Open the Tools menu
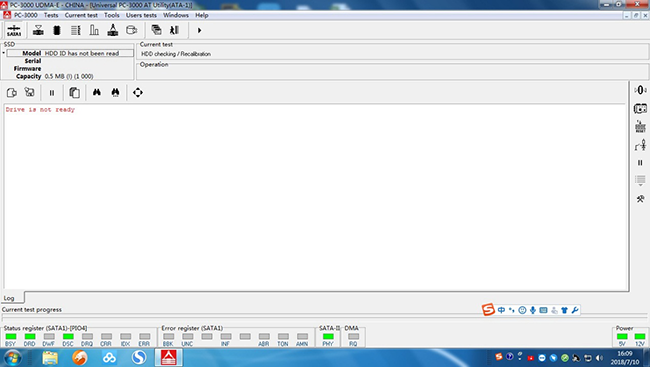 point(112,15)
